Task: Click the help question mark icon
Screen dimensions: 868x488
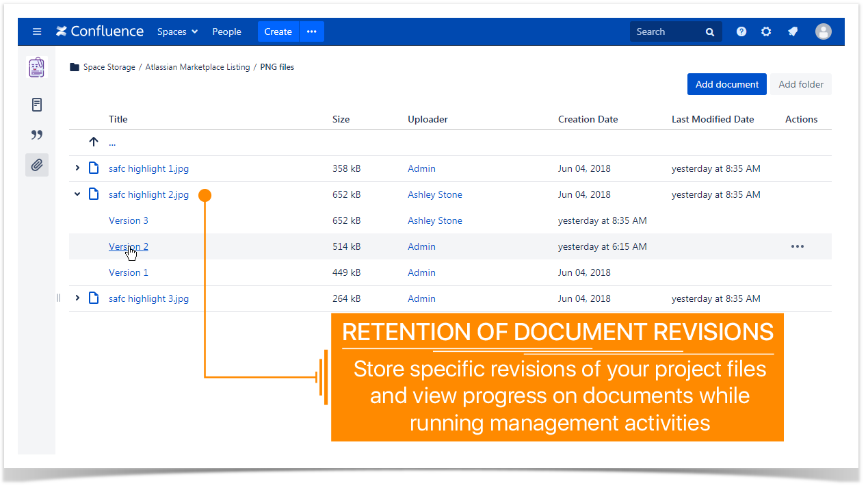Action: pyautogui.click(x=741, y=31)
